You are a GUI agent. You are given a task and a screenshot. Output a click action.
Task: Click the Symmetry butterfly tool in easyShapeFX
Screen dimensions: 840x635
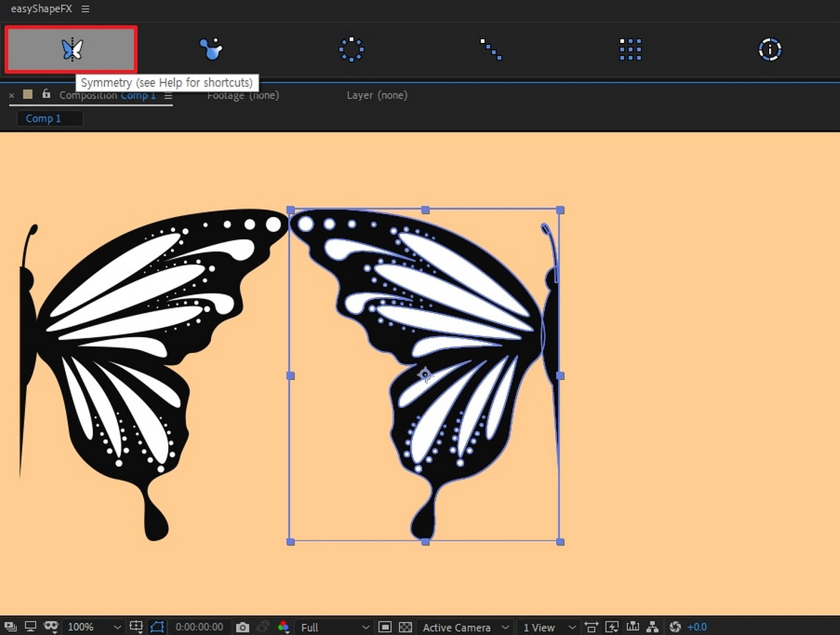click(72, 49)
